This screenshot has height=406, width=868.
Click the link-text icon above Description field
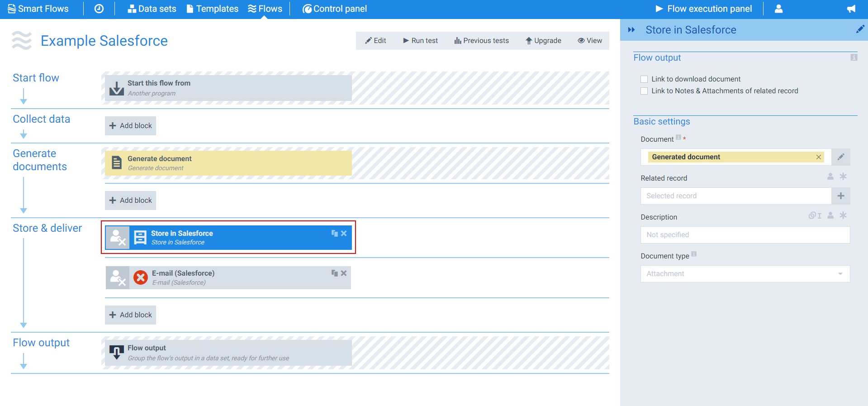[815, 215]
